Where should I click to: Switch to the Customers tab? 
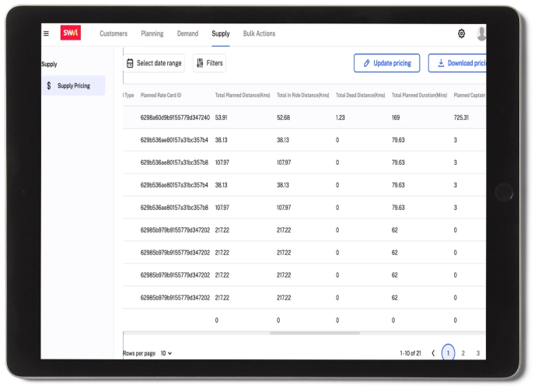[114, 33]
